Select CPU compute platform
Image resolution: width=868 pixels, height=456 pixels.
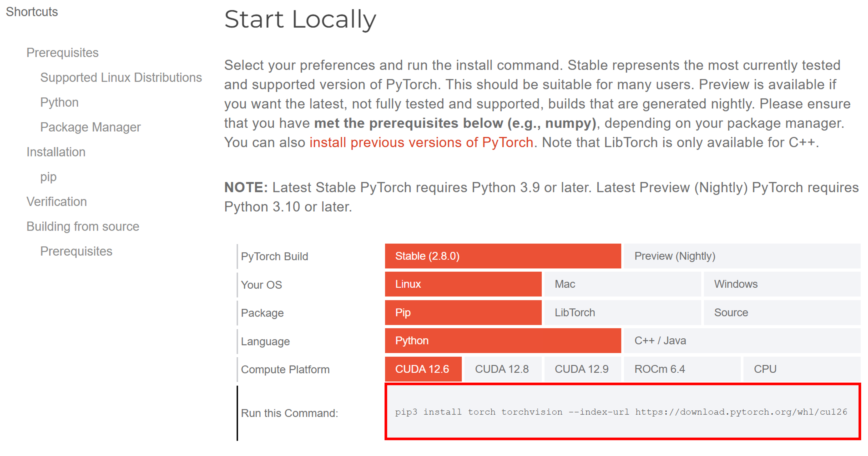pyautogui.click(x=801, y=369)
